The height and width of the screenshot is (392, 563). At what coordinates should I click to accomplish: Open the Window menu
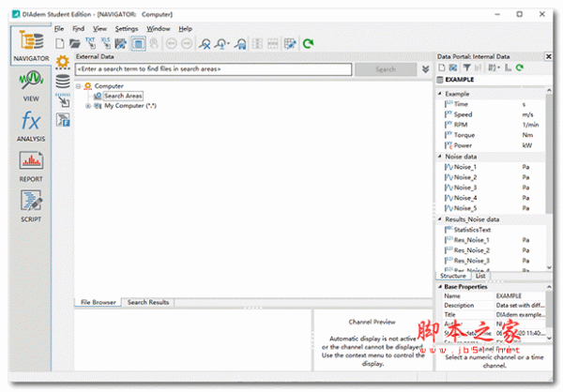coord(158,29)
